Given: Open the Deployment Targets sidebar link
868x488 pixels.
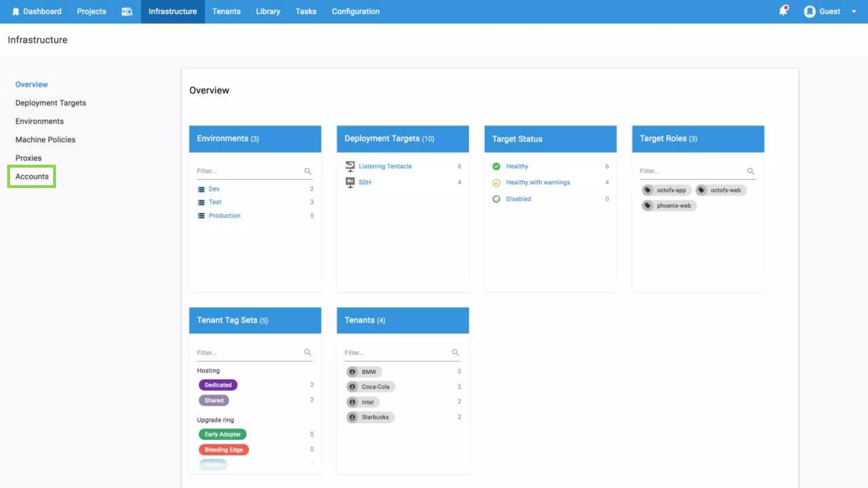Looking at the screenshot, I should pyautogui.click(x=50, y=103).
